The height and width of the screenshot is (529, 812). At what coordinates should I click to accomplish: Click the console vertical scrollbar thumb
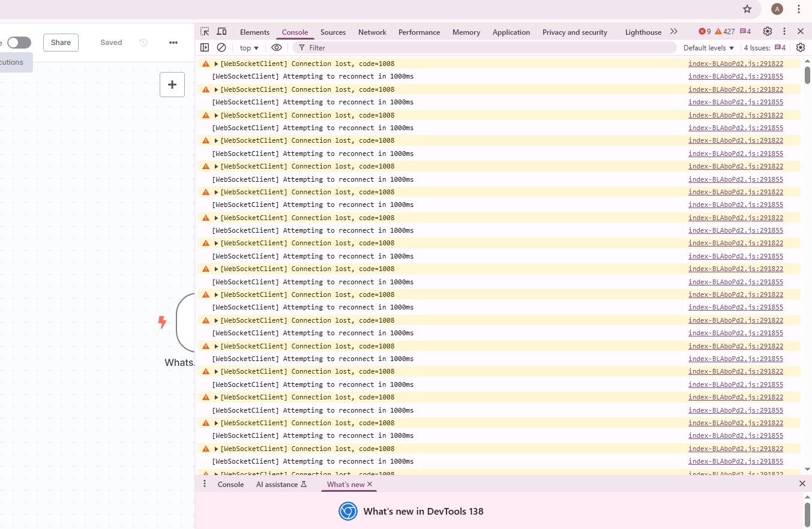pyautogui.click(x=807, y=74)
